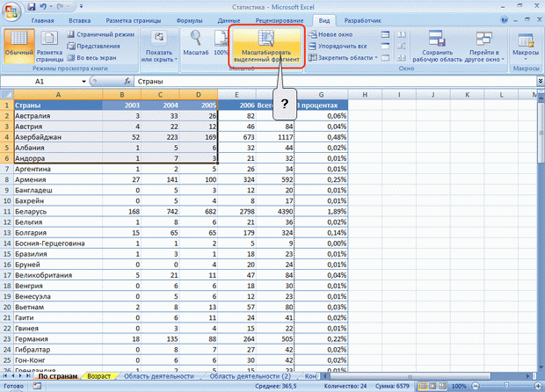Switch to the Разметка страницы ribbon tab

[x=133, y=20]
